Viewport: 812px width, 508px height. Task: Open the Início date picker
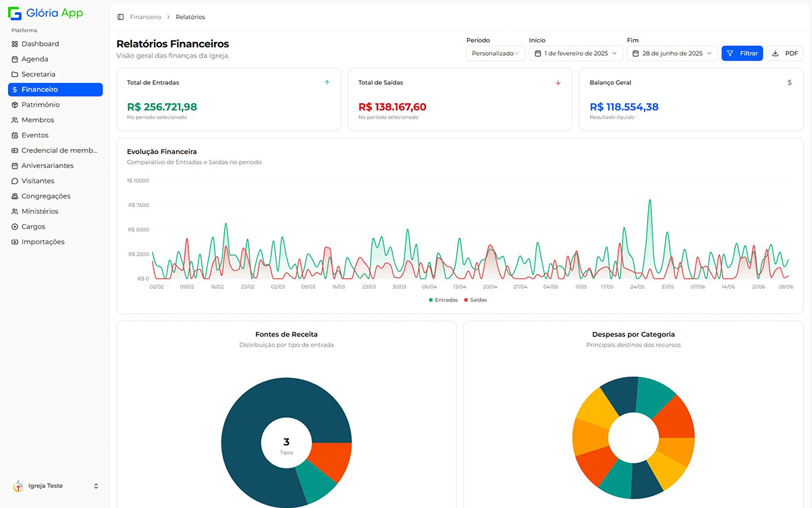[575, 53]
